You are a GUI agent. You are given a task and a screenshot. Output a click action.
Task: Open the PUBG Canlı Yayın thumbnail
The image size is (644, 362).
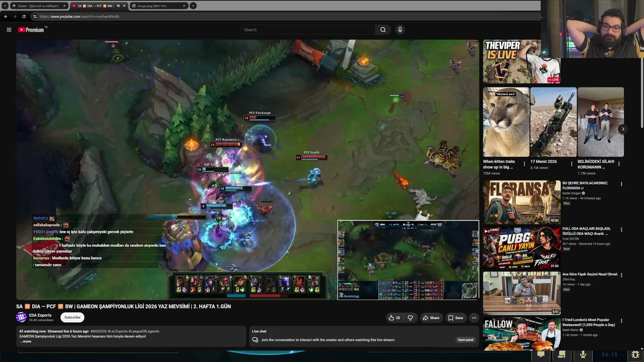pyautogui.click(x=522, y=248)
